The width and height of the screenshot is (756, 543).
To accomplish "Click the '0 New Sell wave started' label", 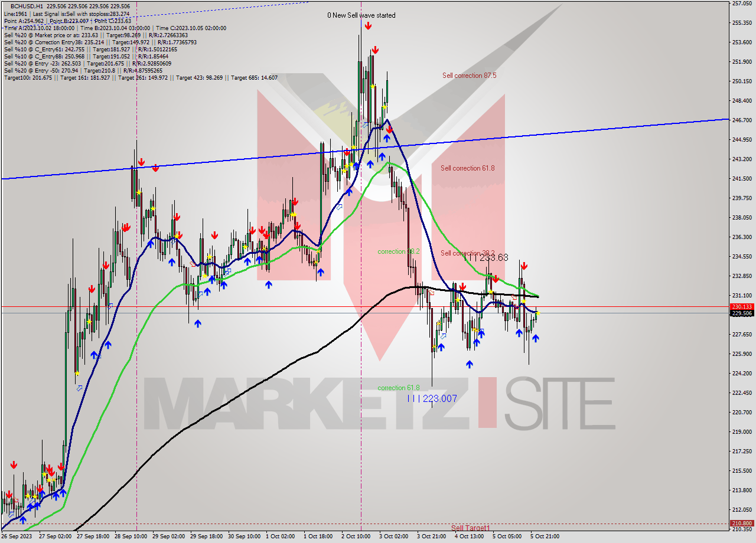I will click(x=361, y=15).
